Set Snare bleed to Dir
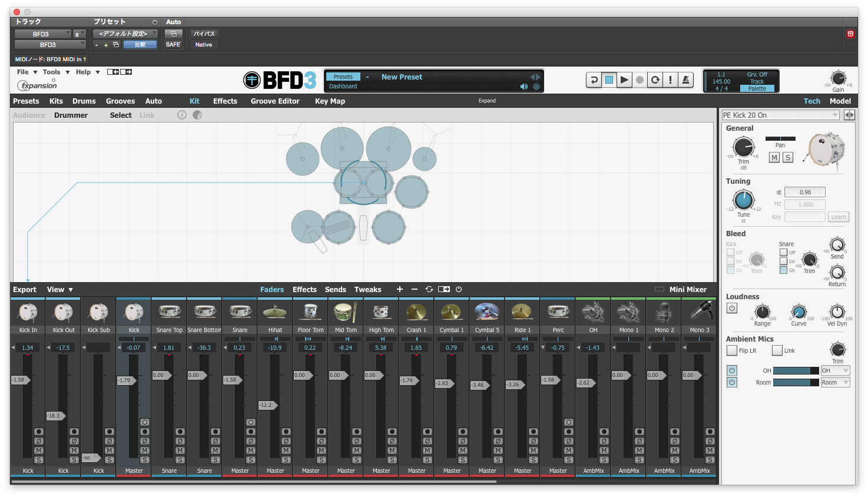 [x=783, y=261]
